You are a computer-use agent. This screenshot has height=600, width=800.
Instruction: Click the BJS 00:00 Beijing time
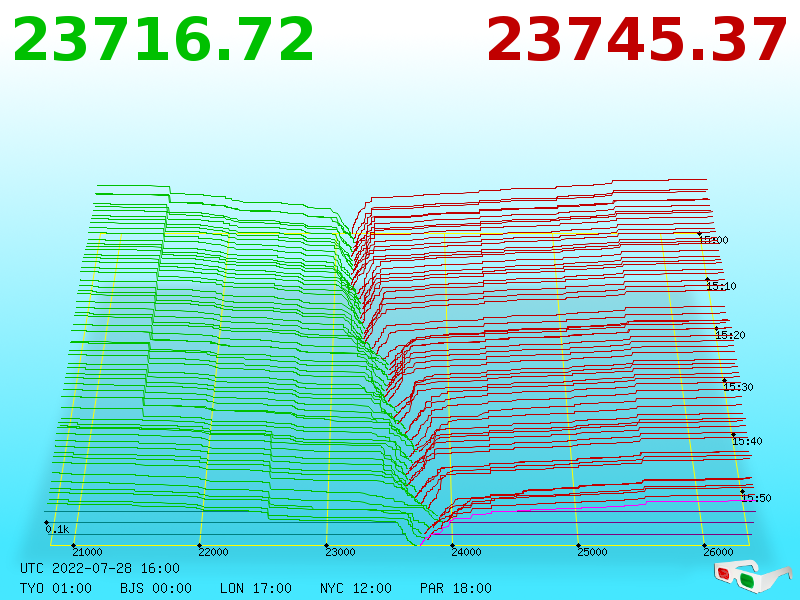(156, 588)
